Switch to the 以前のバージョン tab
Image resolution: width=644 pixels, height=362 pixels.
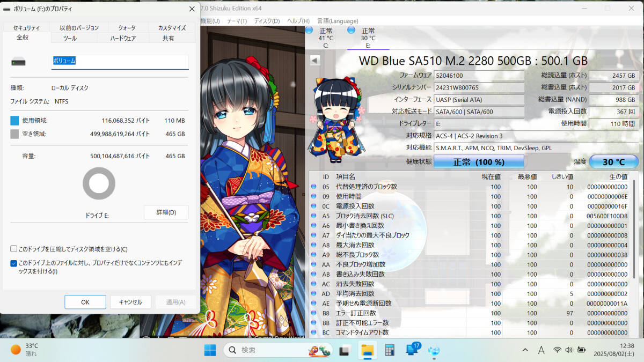(79, 27)
